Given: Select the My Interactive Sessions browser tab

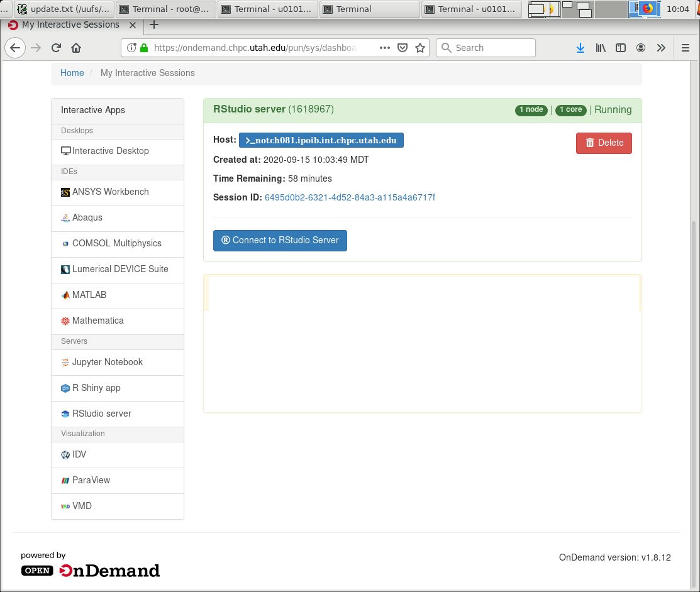Looking at the screenshot, I should 72,25.
